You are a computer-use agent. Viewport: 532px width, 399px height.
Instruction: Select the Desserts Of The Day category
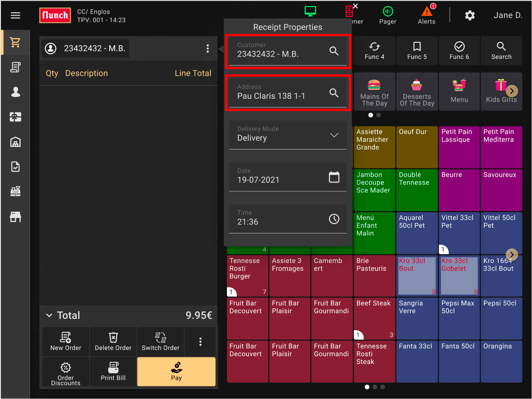point(417,92)
